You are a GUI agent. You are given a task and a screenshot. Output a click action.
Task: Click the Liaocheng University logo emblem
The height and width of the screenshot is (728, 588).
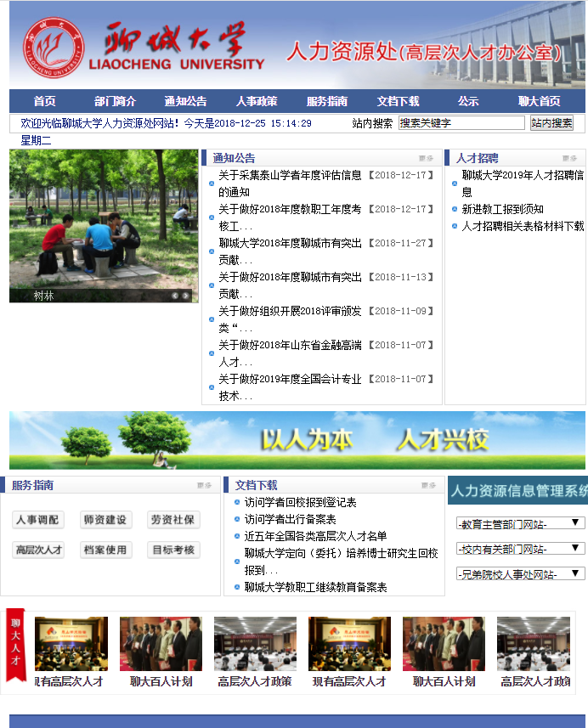pyautogui.click(x=54, y=51)
